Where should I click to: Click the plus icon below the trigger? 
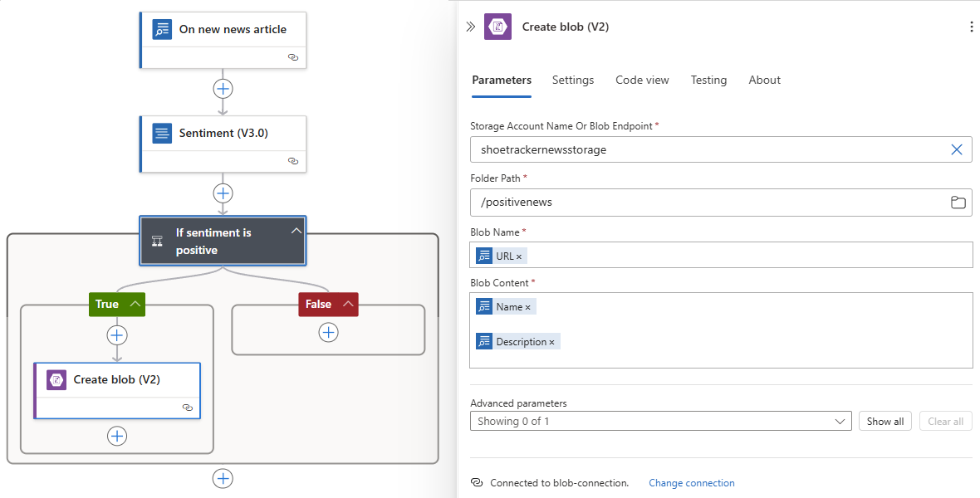223,88
